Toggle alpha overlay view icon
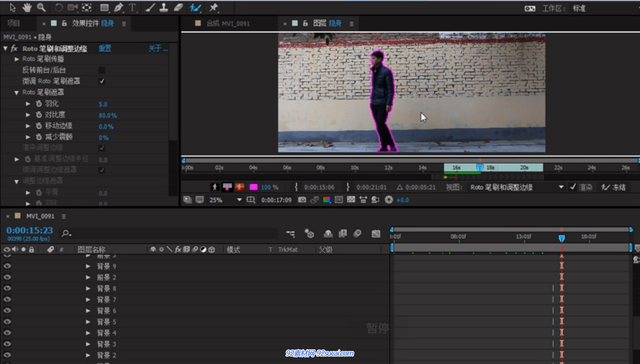The image size is (640, 364). [x=239, y=187]
